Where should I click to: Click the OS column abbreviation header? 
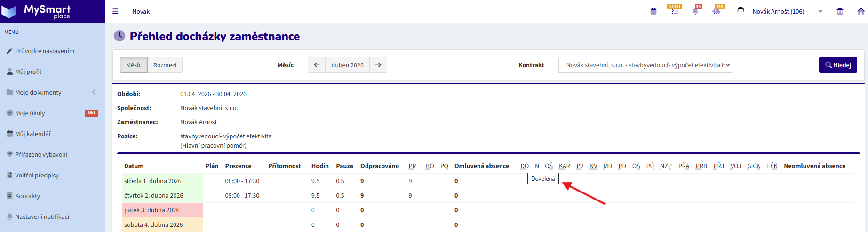(636, 166)
